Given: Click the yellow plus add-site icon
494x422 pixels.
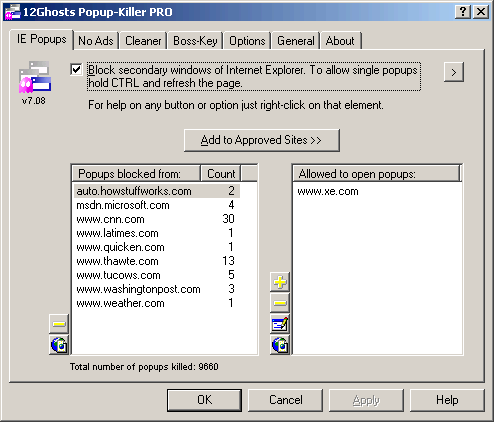Looking at the screenshot, I should 280,282.
